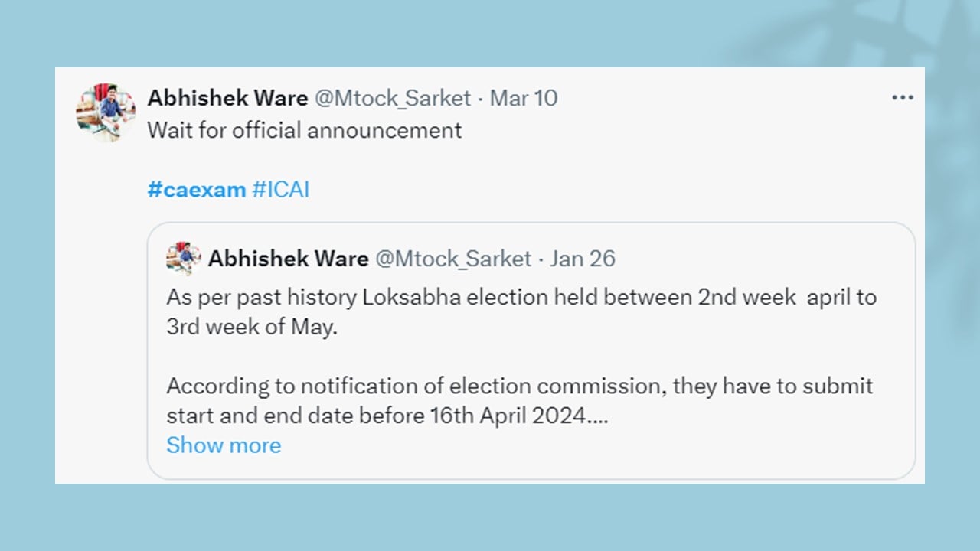Open the #caexam hashtag

[197, 190]
